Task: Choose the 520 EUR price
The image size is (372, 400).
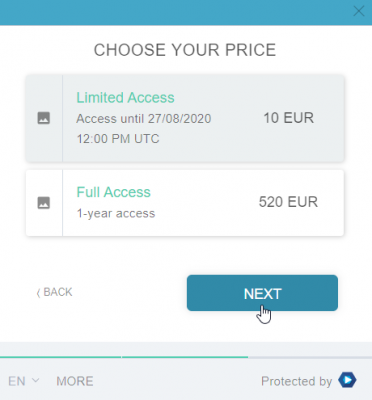Action: pos(288,202)
